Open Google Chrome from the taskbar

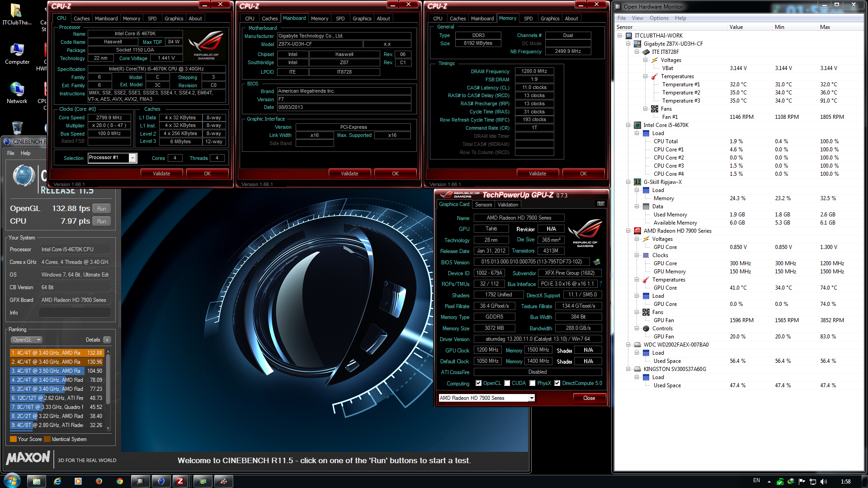120,481
